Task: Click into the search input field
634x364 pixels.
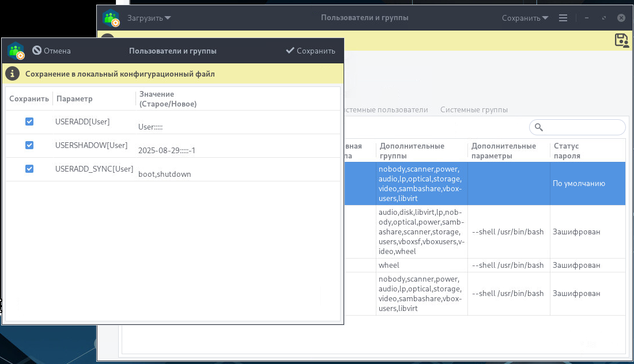Action: [x=582, y=127]
